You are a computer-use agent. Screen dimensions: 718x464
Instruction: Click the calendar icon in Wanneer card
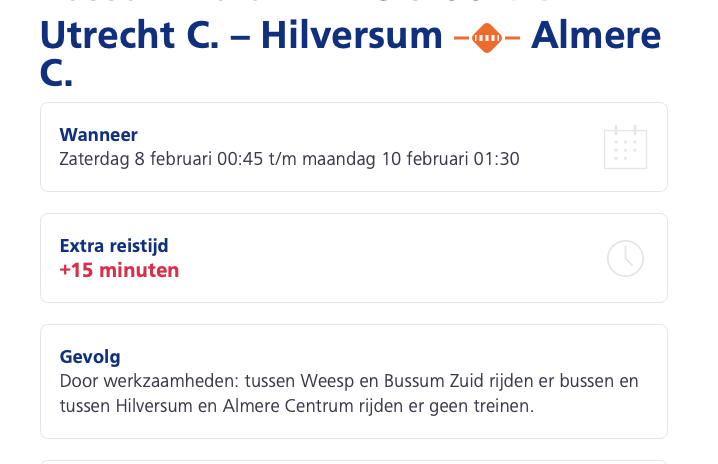pos(626,147)
